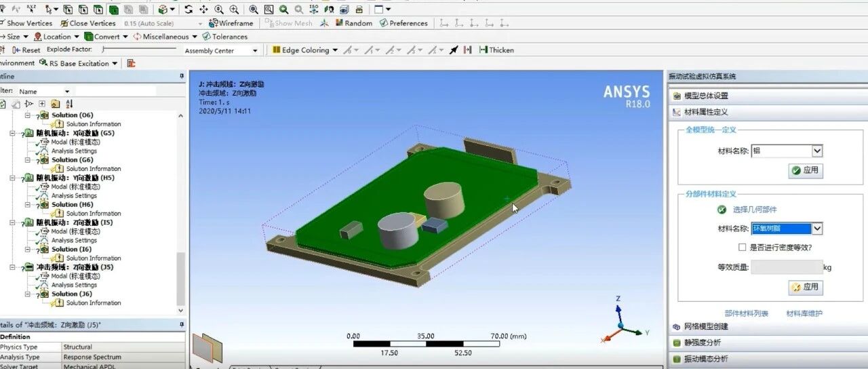This screenshot has width=868, height=369.
Task: Click the ISO view icon
Action: click(x=313, y=9)
